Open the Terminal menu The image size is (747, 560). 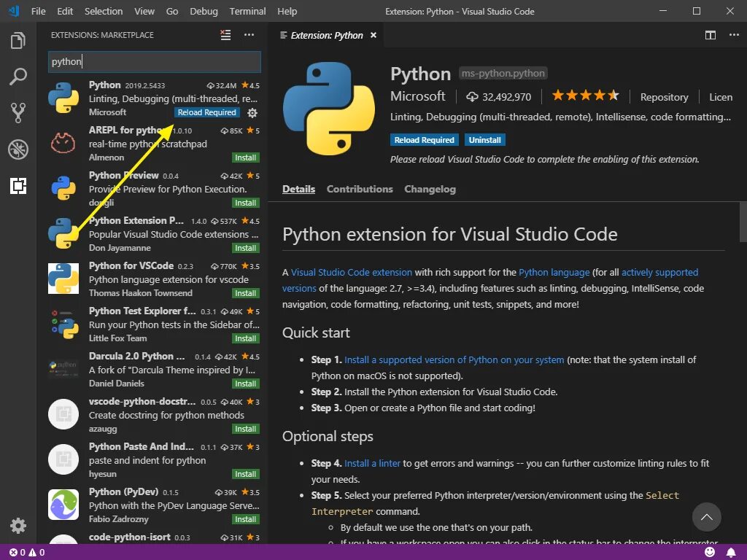pos(247,11)
